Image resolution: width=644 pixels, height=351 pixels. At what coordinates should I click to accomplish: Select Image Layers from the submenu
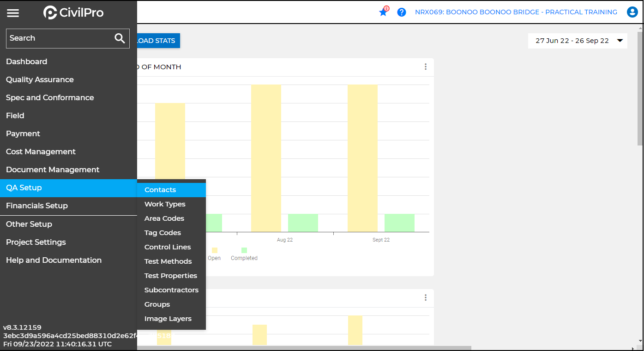168,318
